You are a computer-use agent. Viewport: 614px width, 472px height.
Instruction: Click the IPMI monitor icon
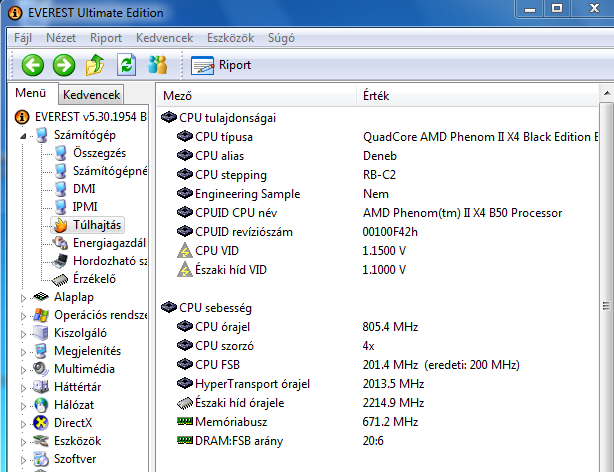(61, 207)
